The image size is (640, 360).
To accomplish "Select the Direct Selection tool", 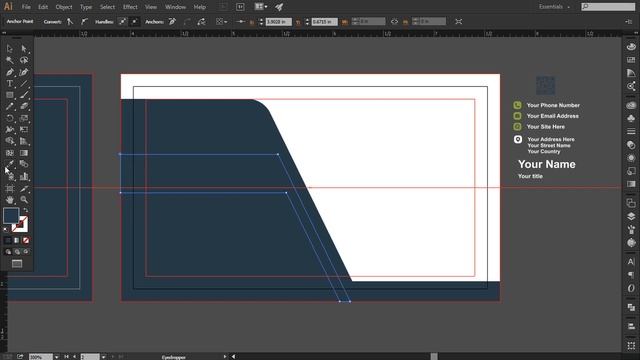I will click(x=24, y=49).
